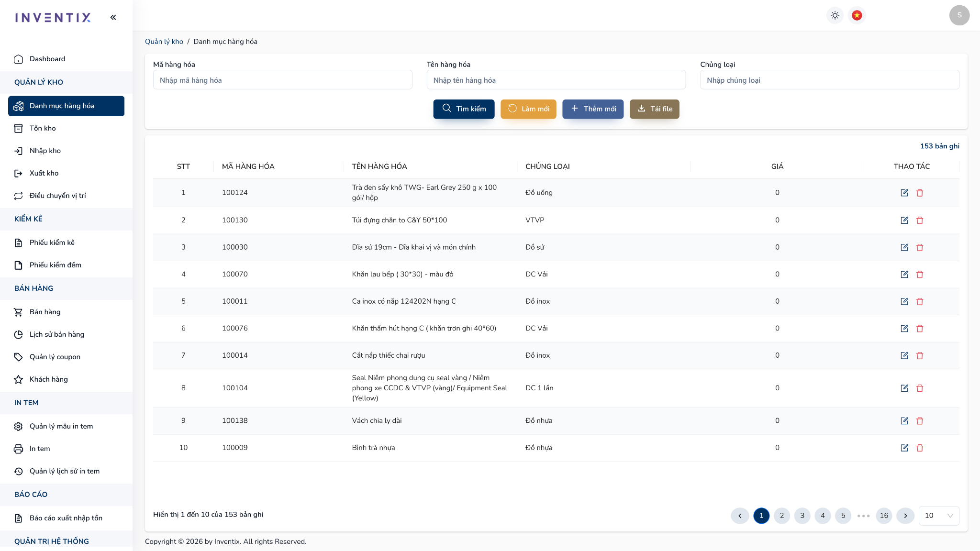Open user avatar S menu
980x551 pixels.
959,15
